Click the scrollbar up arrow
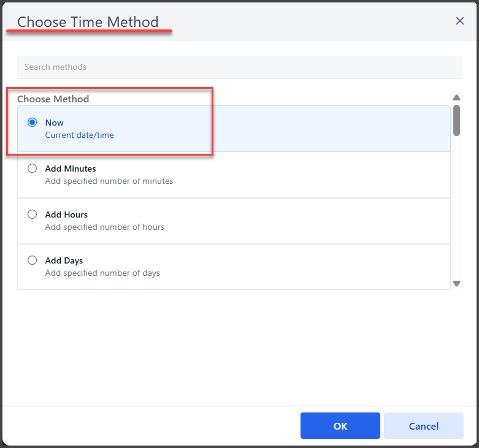 pos(456,97)
